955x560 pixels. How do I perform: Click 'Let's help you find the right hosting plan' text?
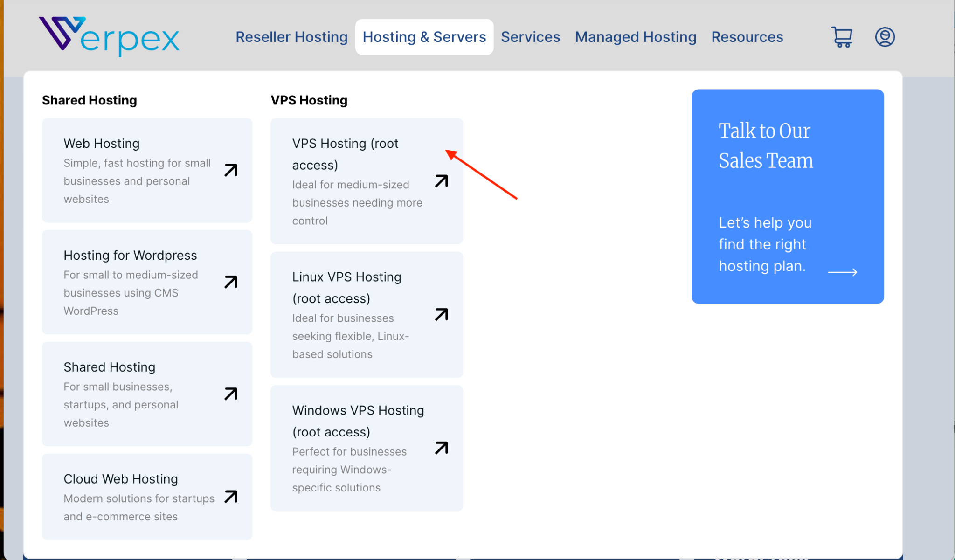pyautogui.click(x=765, y=244)
